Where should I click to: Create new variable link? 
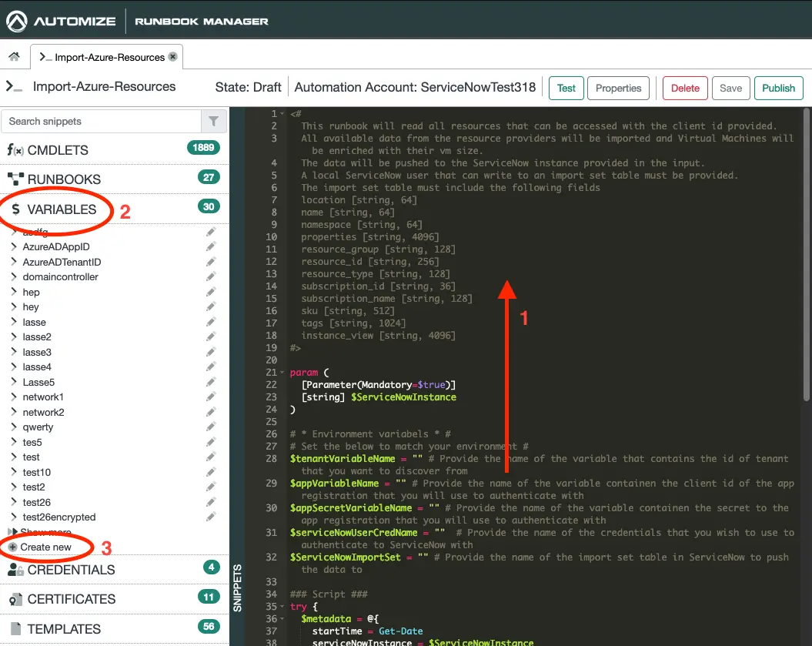pos(45,547)
